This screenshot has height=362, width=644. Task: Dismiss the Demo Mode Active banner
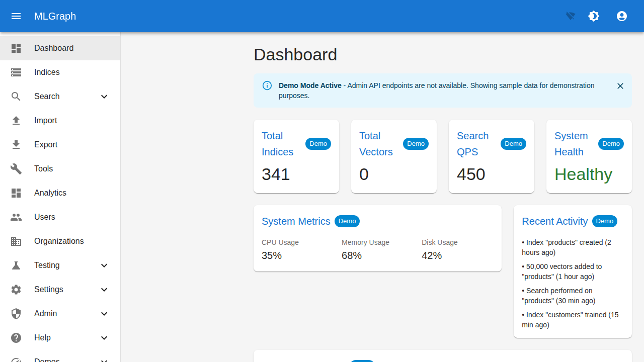coord(620,86)
